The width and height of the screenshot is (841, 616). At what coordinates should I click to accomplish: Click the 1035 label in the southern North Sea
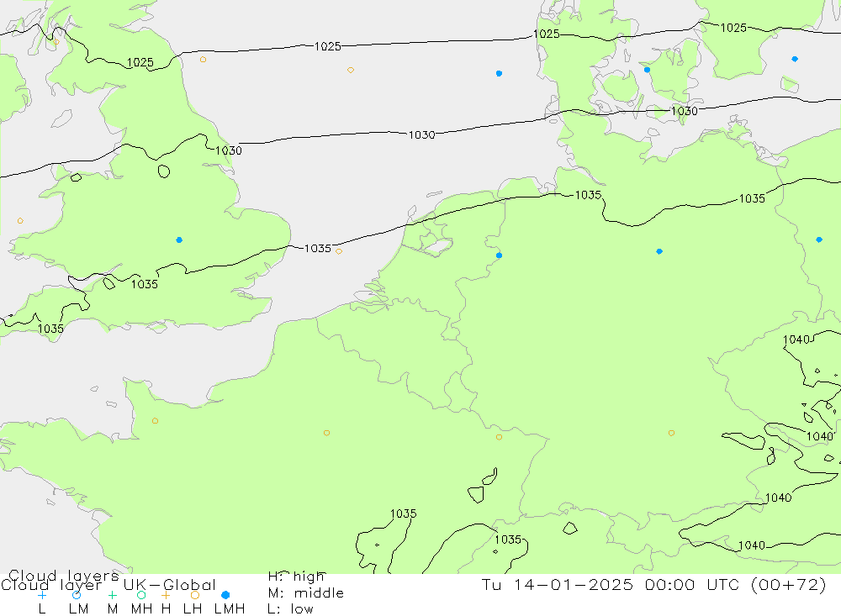click(x=318, y=249)
